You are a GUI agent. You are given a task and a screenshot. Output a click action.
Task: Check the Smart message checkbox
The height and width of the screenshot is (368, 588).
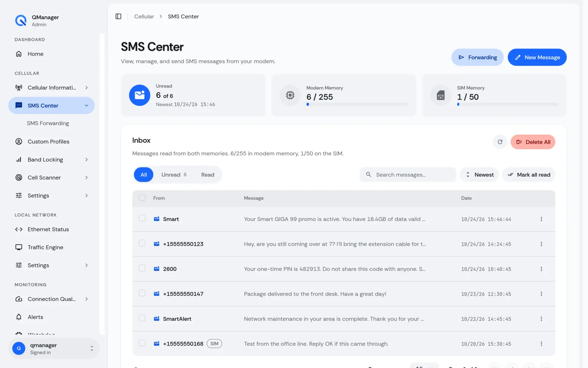pos(142,218)
